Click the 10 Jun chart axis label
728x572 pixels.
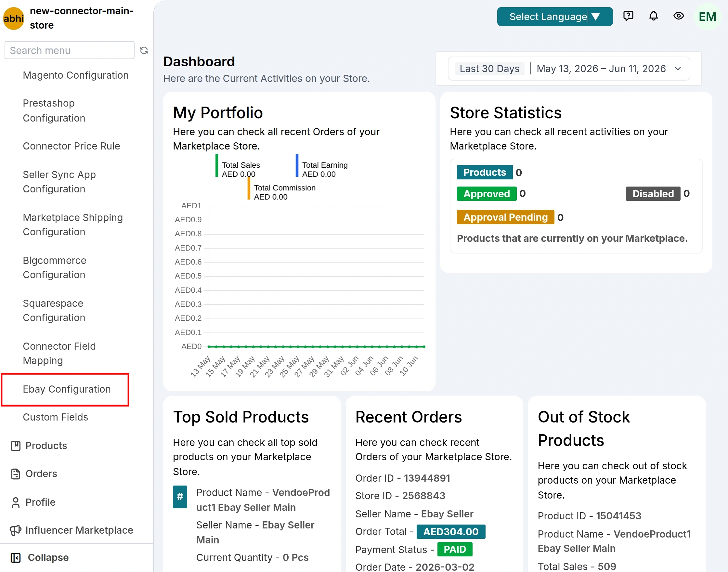click(409, 365)
